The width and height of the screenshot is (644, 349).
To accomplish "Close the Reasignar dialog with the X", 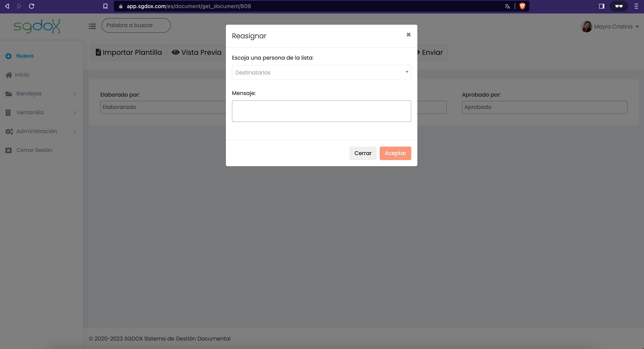I will [409, 35].
